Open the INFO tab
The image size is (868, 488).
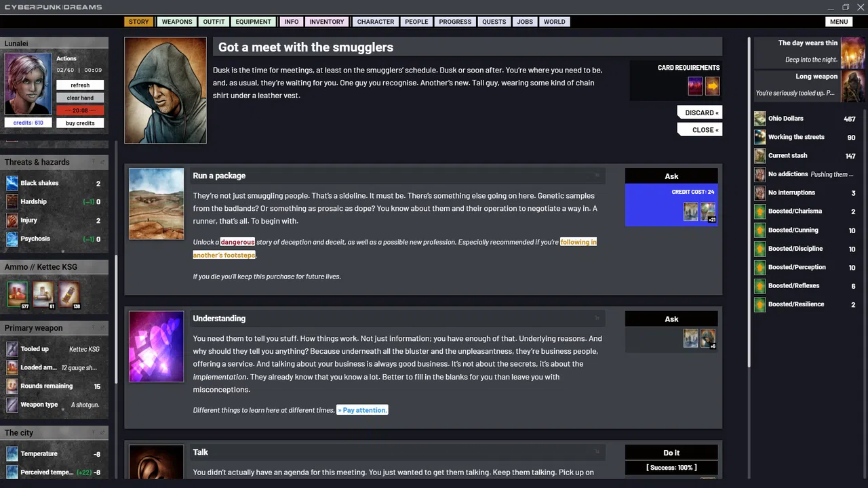tap(292, 22)
